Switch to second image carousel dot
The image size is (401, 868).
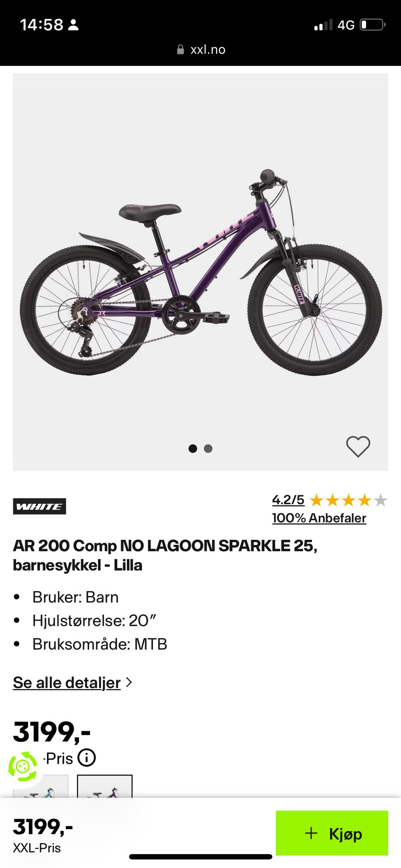[x=208, y=448]
